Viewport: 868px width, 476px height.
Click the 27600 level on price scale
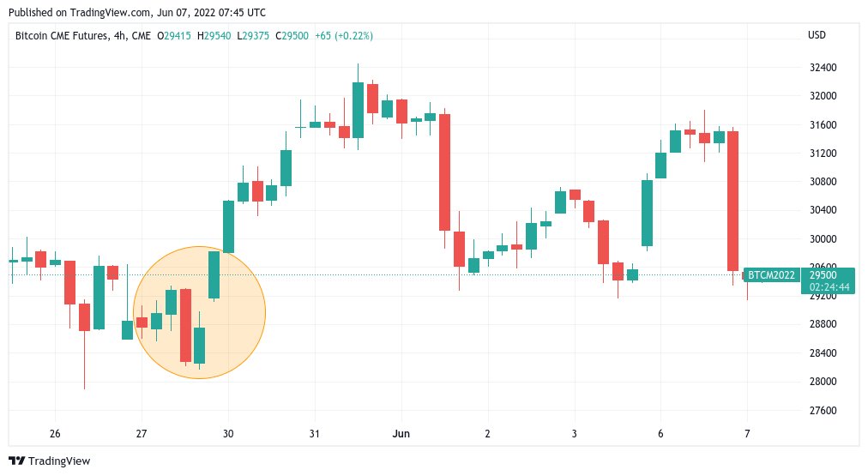(822, 410)
